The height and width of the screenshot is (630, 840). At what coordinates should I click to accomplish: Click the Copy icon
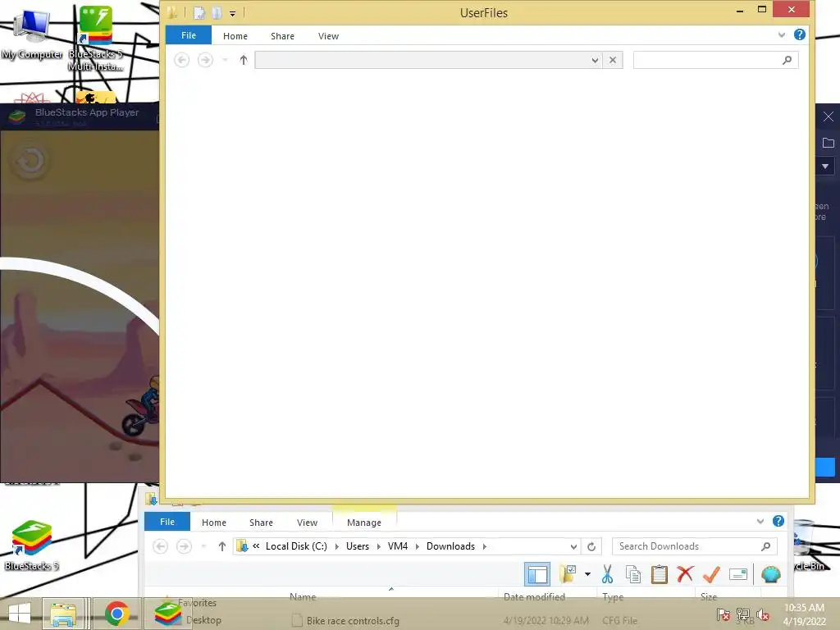(x=633, y=574)
